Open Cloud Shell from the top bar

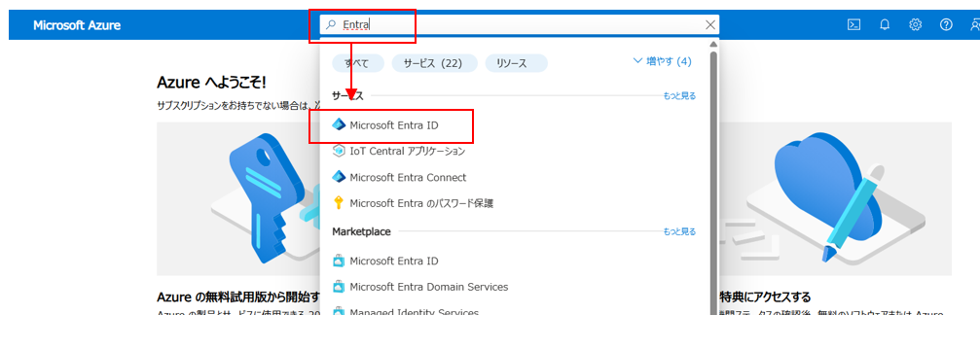(x=853, y=24)
